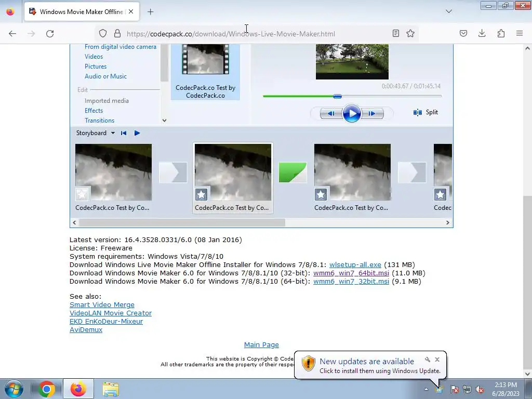Image resolution: width=532 pixels, height=399 pixels.
Task: Toggle effect star on third storyboard clip
Action: [x=321, y=194]
